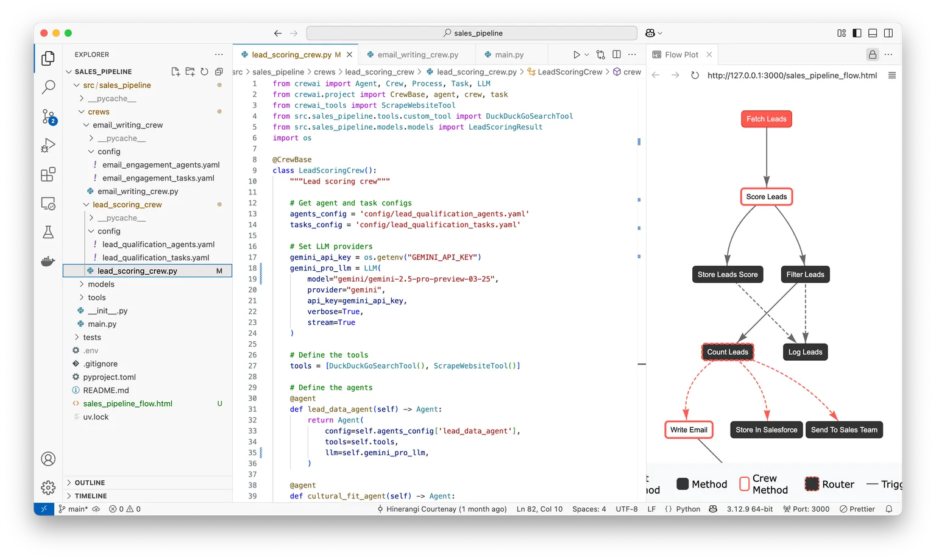Expand the tools folder
The height and width of the screenshot is (560, 936).
click(82, 297)
